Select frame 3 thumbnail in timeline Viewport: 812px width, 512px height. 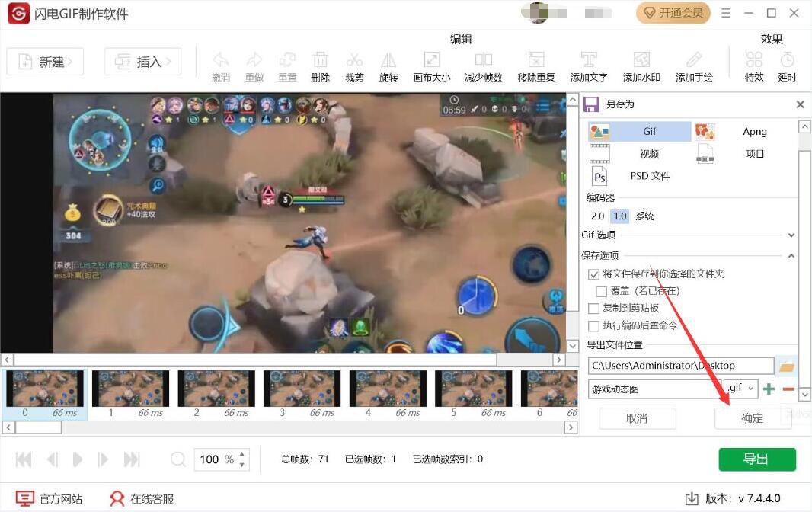click(302, 389)
